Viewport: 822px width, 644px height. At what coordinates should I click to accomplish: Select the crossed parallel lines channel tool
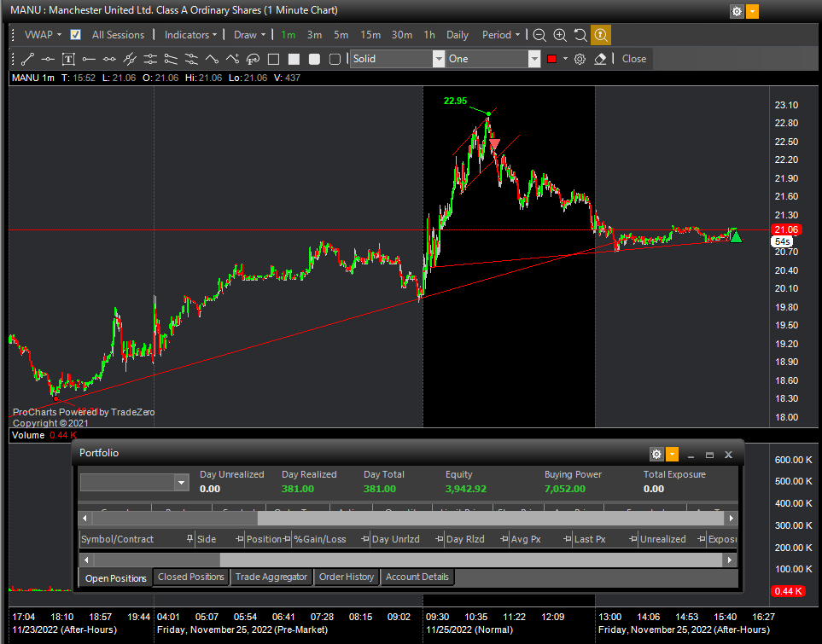click(130, 59)
